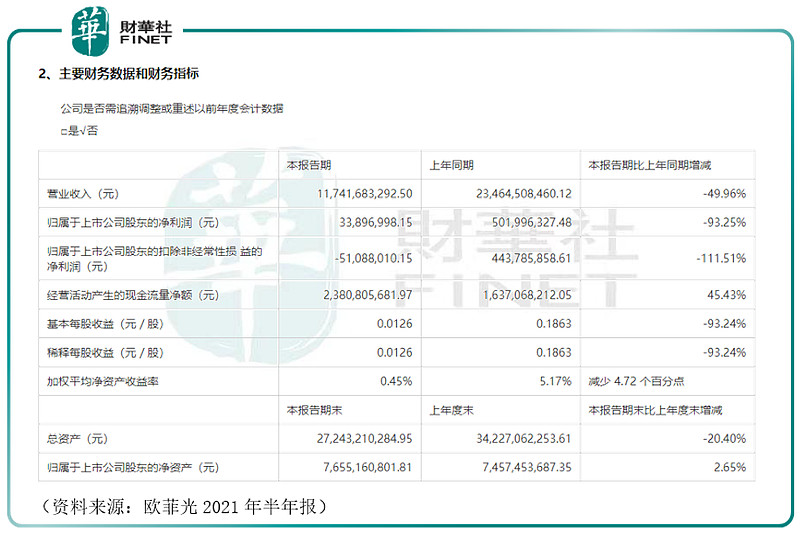This screenshot has height=536, width=800.
Task: Click text 减少 4.72 个百分点
Action: click(x=636, y=381)
